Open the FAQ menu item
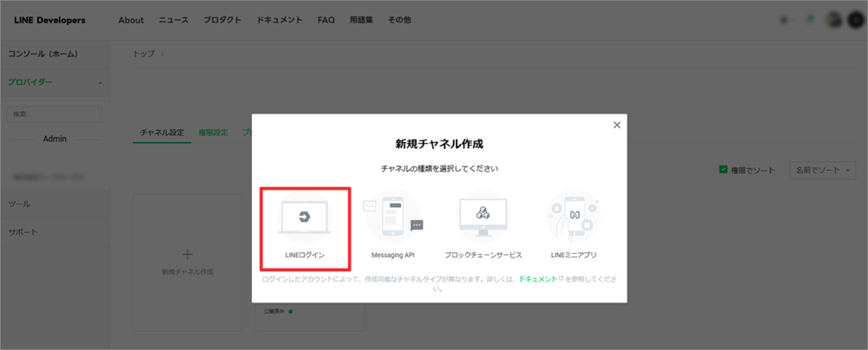Screen dimensions: 868x350 point(326,20)
